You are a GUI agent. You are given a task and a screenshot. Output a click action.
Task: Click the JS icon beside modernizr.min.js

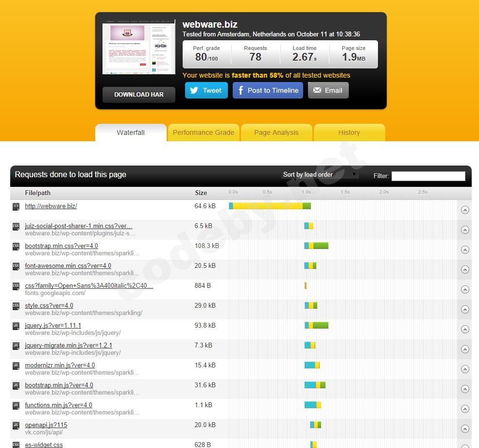(16, 366)
